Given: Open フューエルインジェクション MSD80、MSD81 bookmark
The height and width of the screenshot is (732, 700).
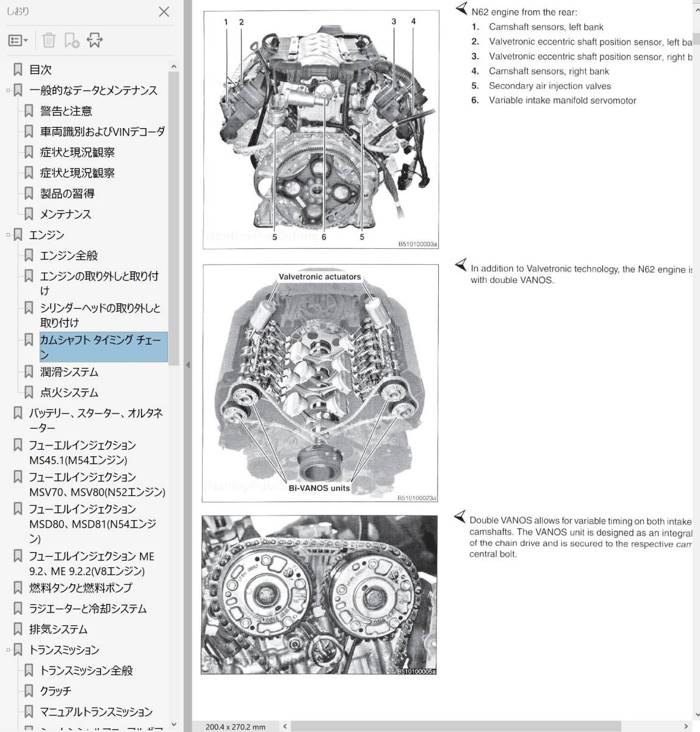Looking at the screenshot, I should (x=93, y=523).
